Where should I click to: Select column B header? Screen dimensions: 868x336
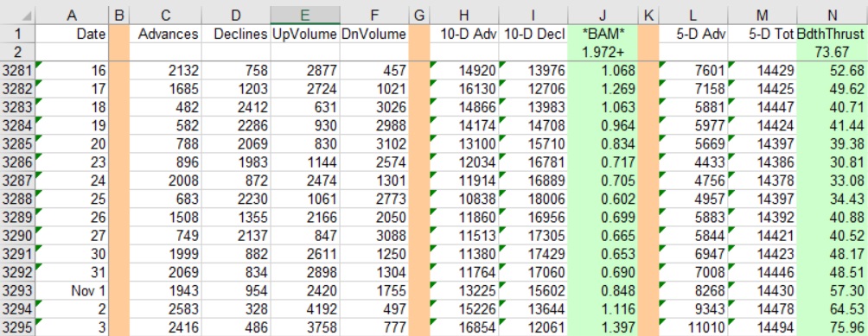[x=118, y=16]
